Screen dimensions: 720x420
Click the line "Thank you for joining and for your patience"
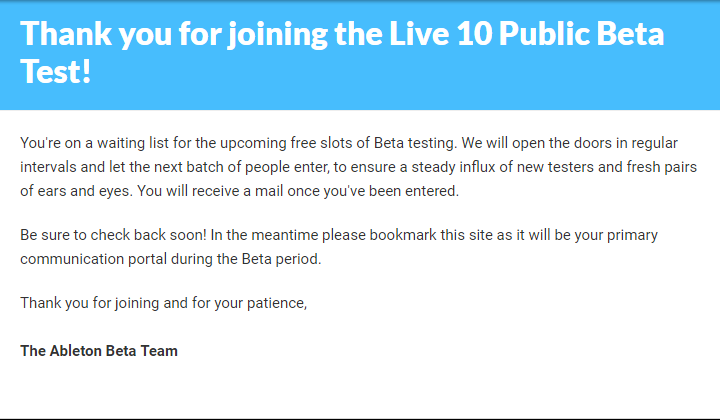tap(163, 303)
